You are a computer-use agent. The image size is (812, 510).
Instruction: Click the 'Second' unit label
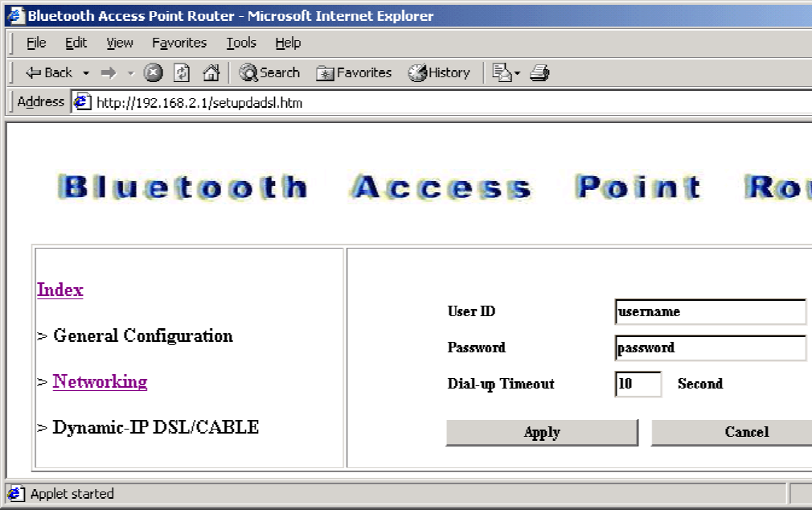(x=700, y=384)
